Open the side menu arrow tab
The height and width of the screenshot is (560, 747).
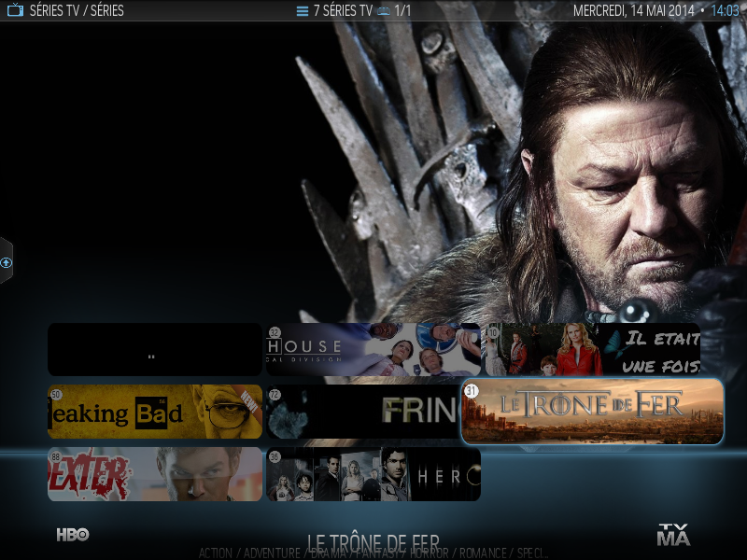click(x=7, y=262)
